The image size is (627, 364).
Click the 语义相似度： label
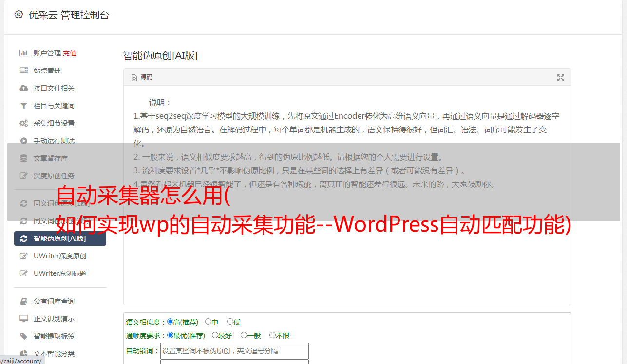(x=146, y=322)
